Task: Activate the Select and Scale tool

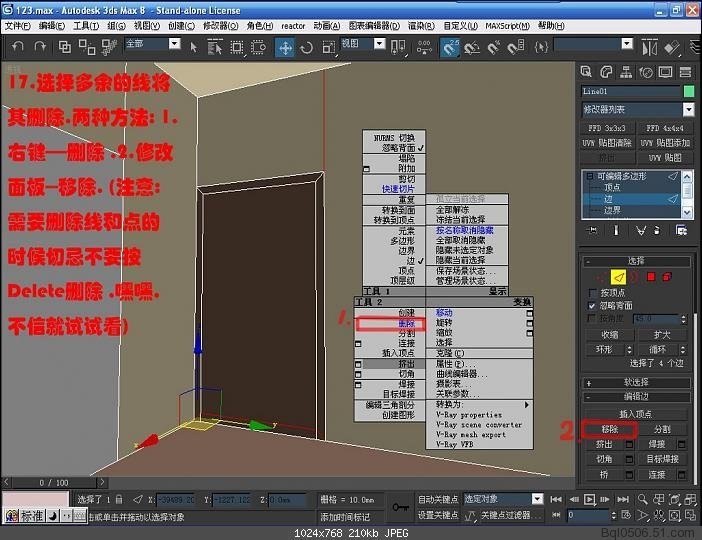Action: tap(329, 47)
